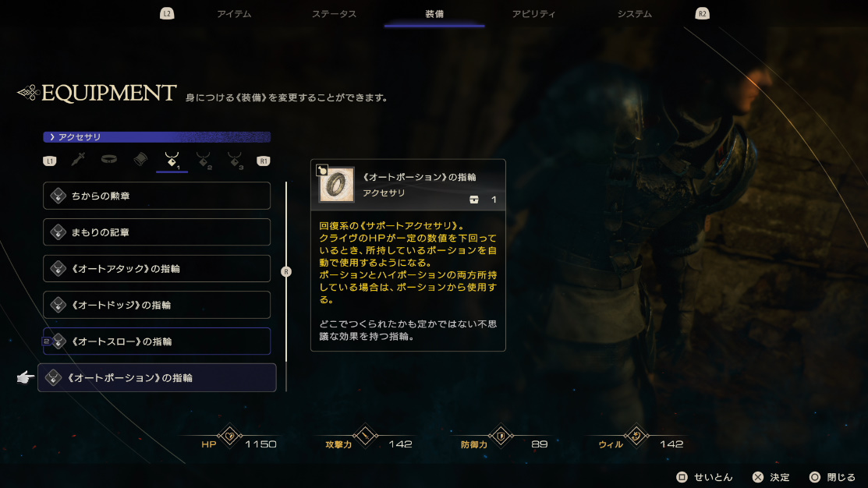The height and width of the screenshot is (488, 868).
Task: Select accessory slot 1 icon
Action: (172, 161)
